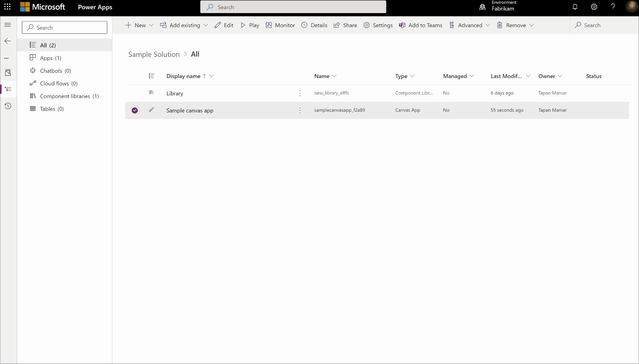Open Apps section in left panel

point(51,58)
